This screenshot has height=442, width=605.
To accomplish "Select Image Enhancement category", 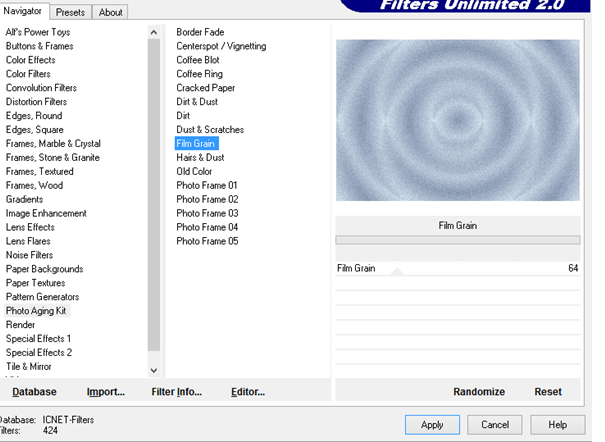I will [x=46, y=213].
